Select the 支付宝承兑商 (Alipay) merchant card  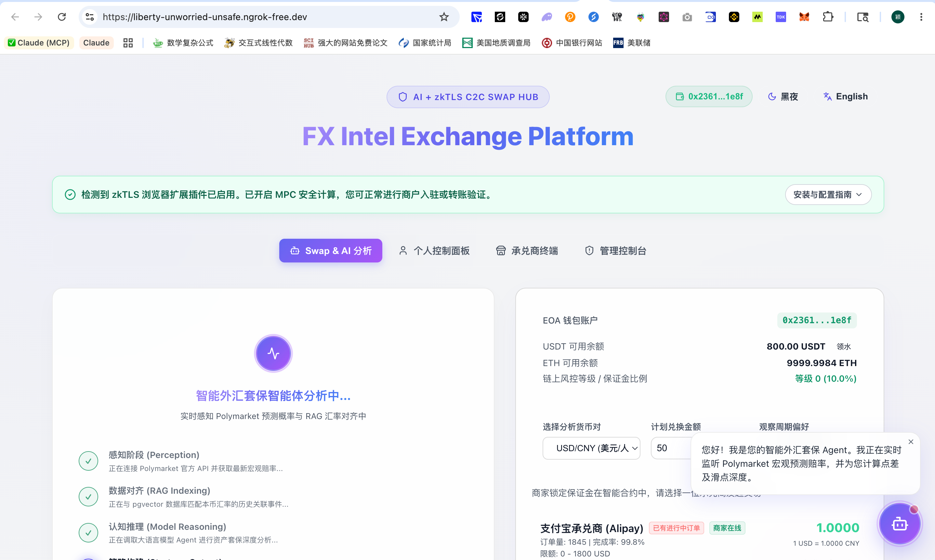pyautogui.click(x=699, y=540)
